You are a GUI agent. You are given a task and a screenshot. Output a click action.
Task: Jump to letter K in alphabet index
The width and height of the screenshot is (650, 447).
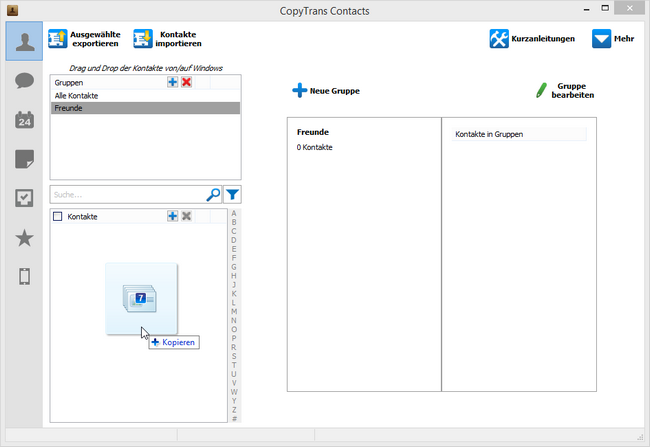point(234,294)
